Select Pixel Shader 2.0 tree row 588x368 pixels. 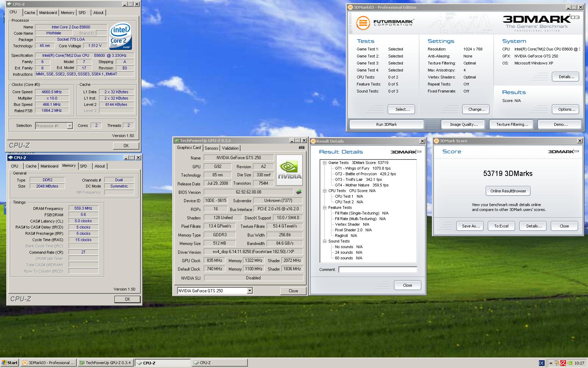(x=353, y=230)
